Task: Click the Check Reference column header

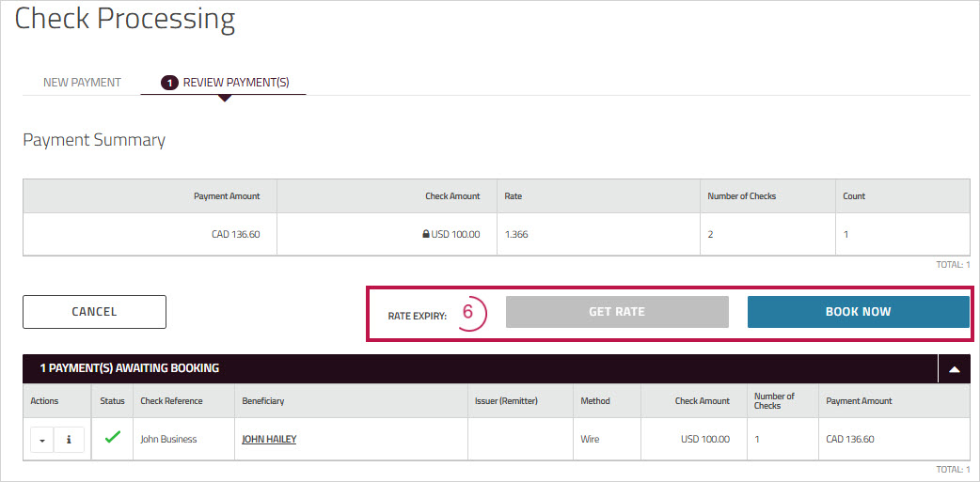Action: coord(171,401)
